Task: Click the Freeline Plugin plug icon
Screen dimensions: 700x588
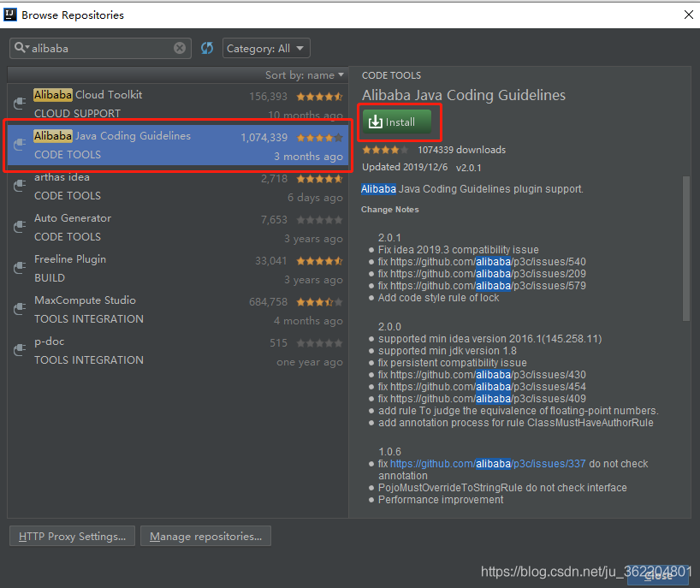Action: (x=20, y=267)
